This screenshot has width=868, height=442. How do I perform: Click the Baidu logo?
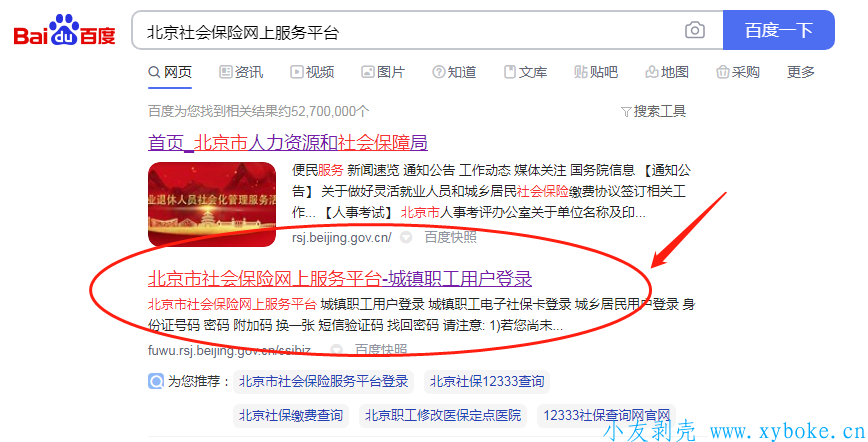[64, 31]
